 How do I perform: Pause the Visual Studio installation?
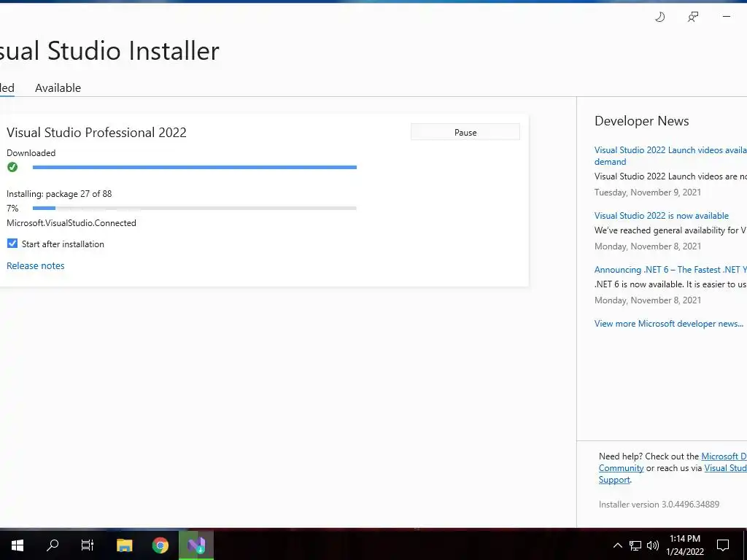465,133
